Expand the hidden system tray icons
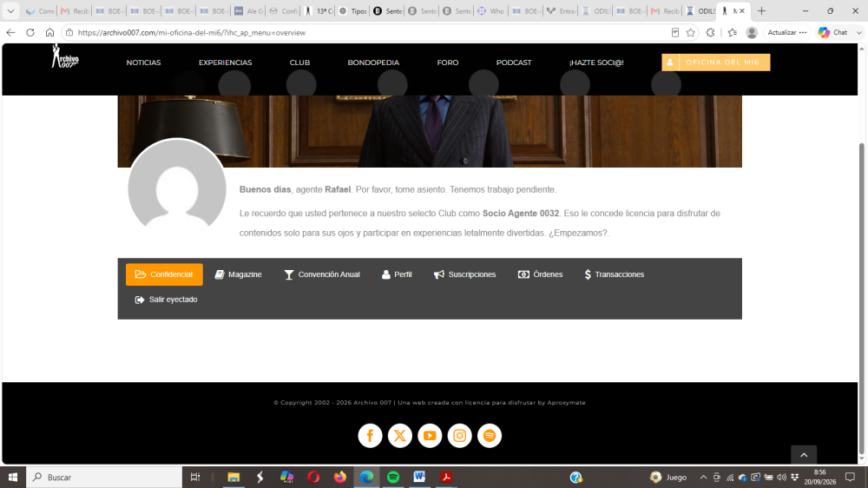Viewport: 868px width, 488px height. [x=703, y=477]
